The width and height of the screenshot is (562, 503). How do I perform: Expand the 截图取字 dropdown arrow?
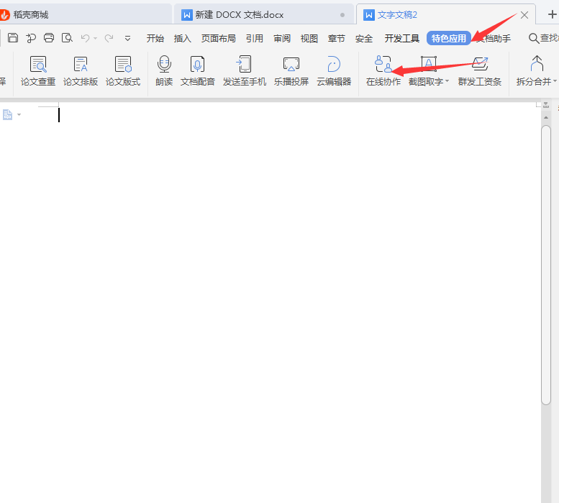tap(447, 82)
